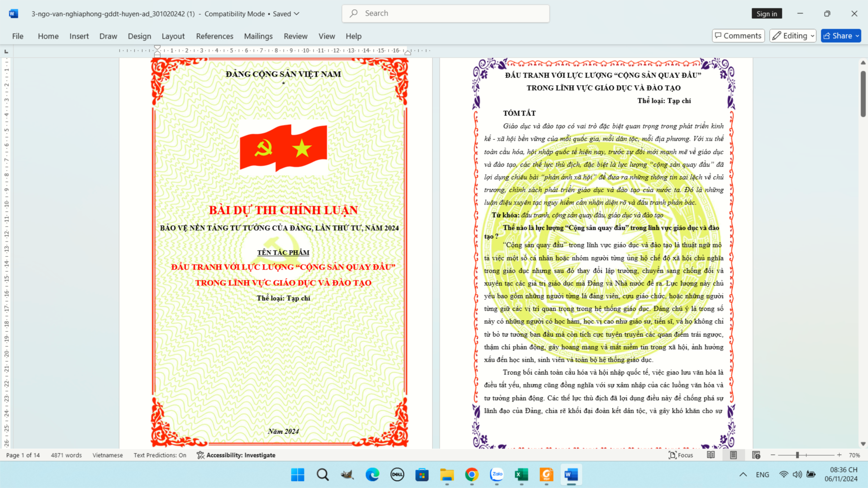868x488 pixels.
Task: Click Accessibility: Investigate status indicator
Action: tap(236, 455)
